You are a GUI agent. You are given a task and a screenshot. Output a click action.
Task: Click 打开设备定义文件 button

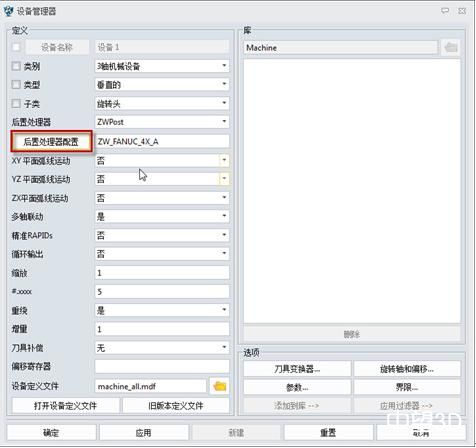click(65, 406)
